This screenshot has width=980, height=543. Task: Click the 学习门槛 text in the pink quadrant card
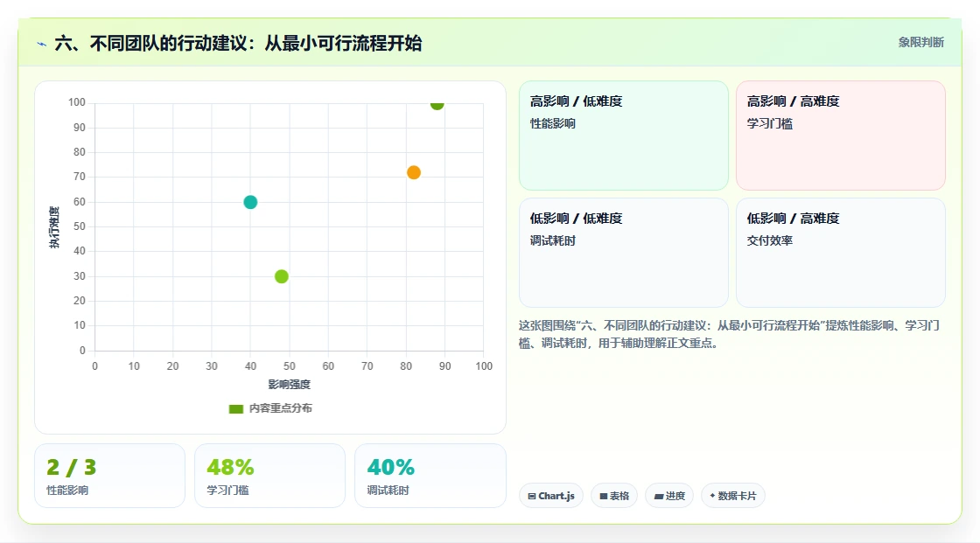(x=769, y=123)
